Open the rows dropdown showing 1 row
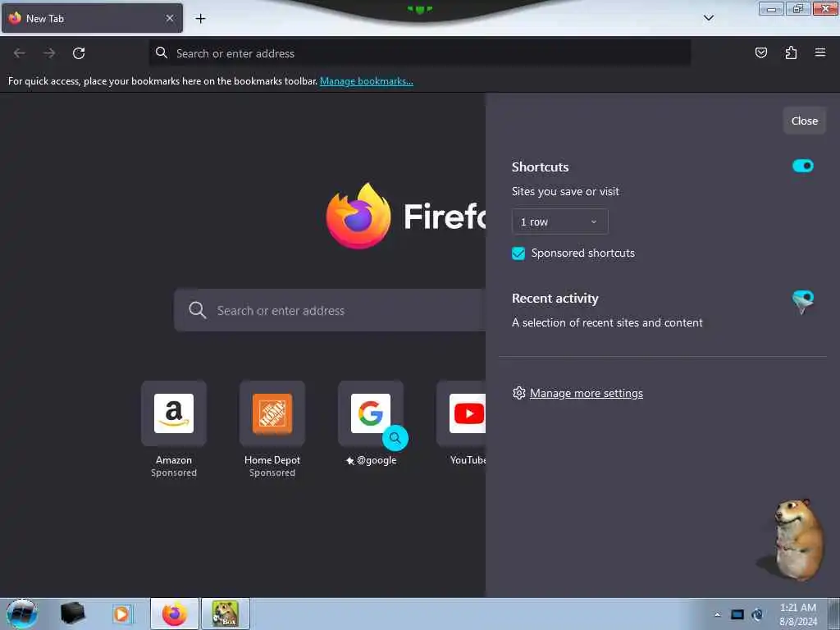840x630 pixels. tap(559, 221)
